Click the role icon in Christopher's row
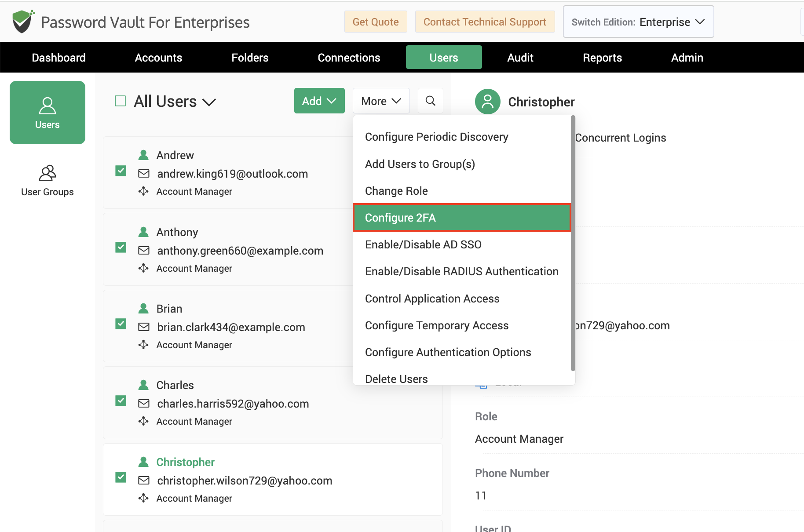This screenshot has height=532, width=804. point(143,498)
